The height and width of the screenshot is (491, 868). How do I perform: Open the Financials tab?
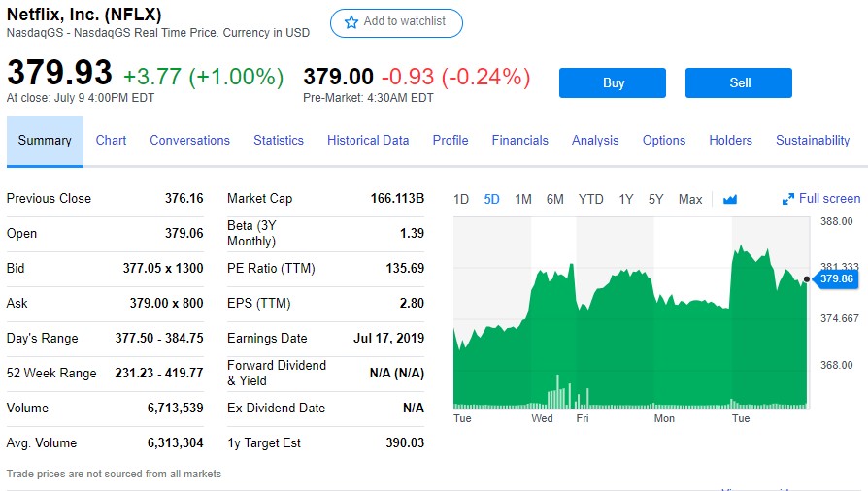(519, 141)
